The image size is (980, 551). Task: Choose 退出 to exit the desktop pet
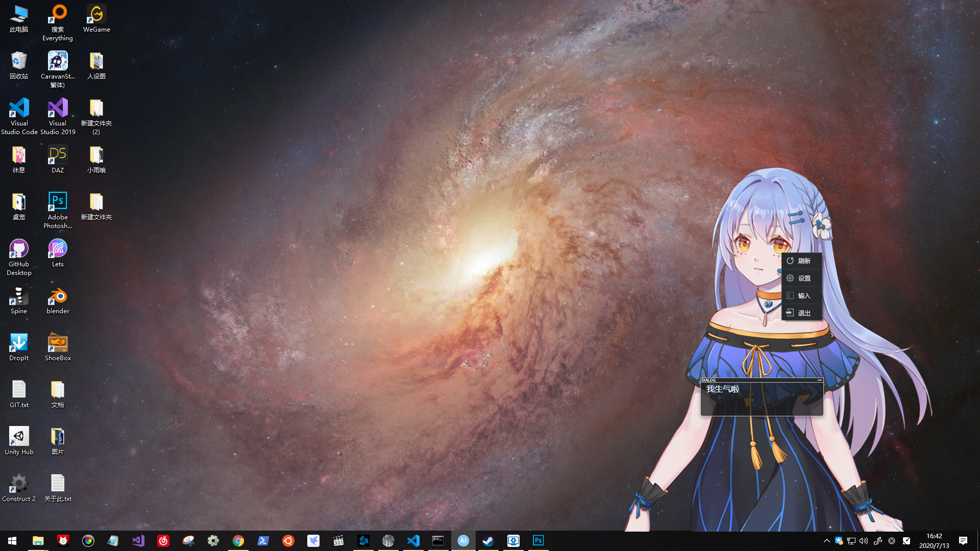coord(802,313)
